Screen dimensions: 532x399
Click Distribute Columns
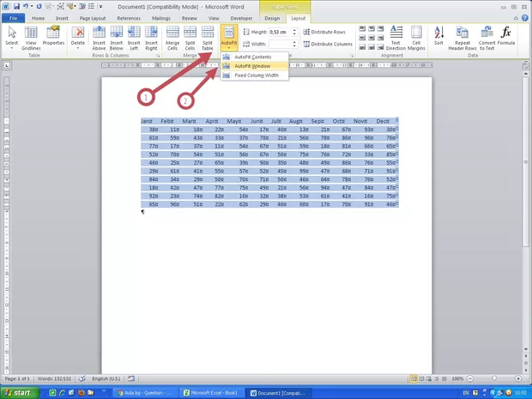(328, 44)
